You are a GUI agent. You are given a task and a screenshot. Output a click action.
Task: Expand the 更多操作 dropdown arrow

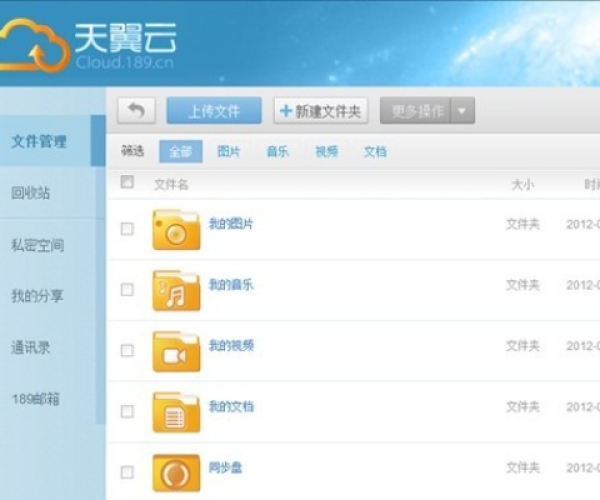[462, 111]
